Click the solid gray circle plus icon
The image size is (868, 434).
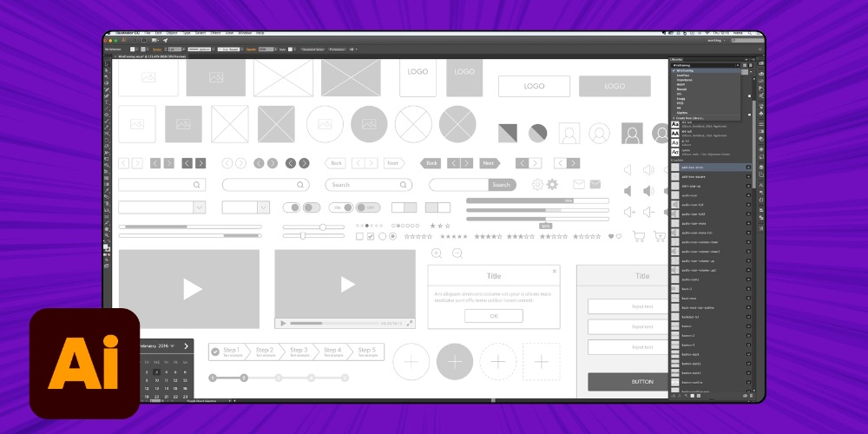(x=454, y=361)
